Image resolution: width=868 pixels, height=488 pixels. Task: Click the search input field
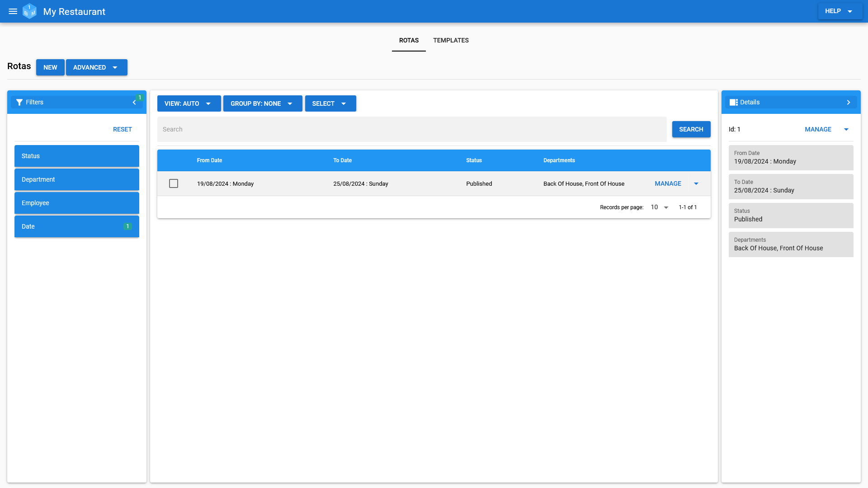point(413,129)
